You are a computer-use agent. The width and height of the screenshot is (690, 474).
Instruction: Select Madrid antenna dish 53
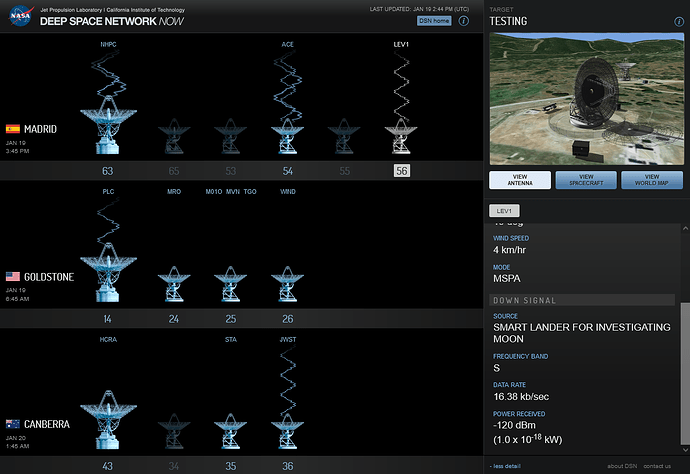[x=230, y=136]
